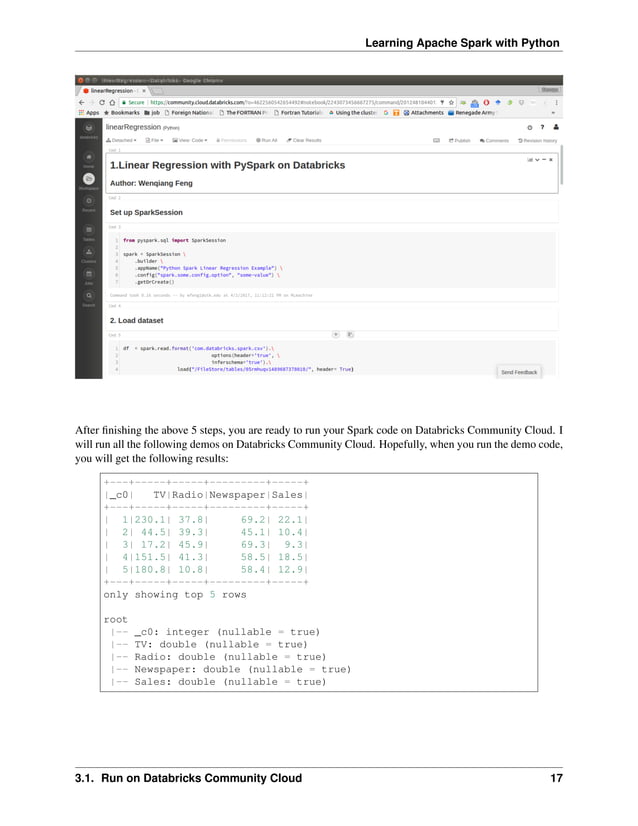Open the Foreign National bookmark
Image resolution: width=638 pixels, height=826 pixels.
[x=189, y=113]
